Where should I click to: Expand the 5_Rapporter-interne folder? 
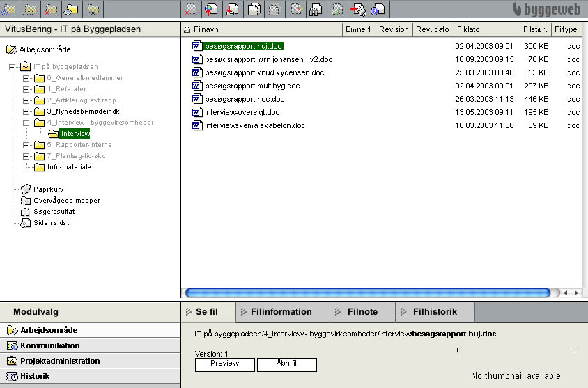coord(26,145)
